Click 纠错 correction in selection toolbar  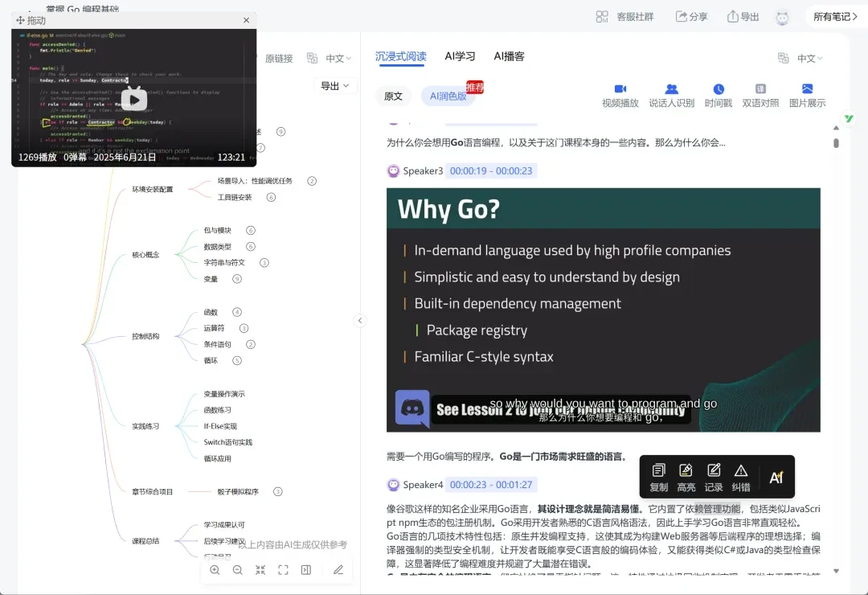741,478
